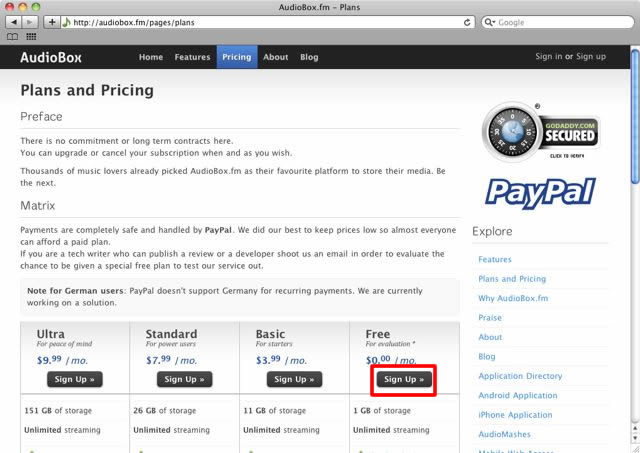Click the Free plan title

click(x=378, y=334)
